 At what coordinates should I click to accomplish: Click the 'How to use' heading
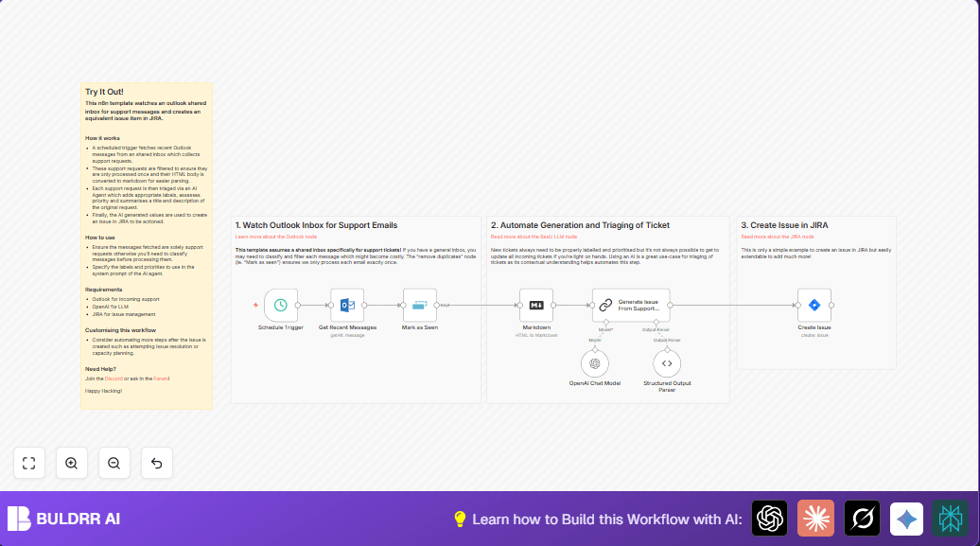click(x=100, y=238)
